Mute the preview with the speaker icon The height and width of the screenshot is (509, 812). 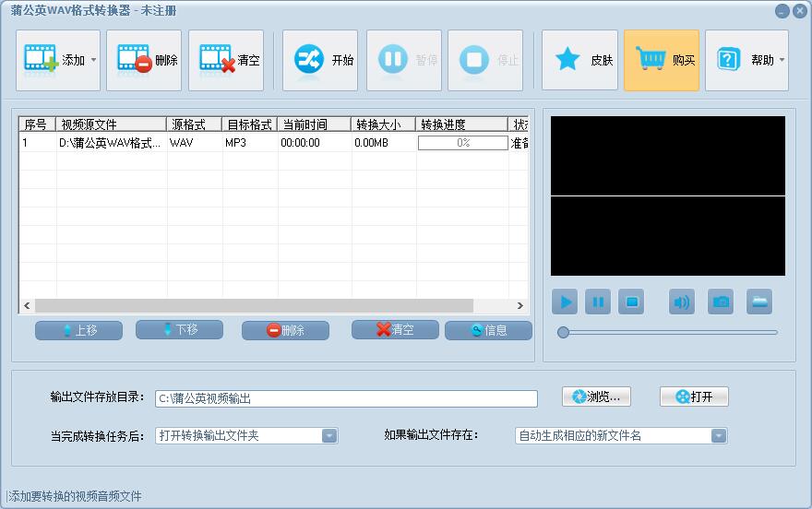click(x=682, y=302)
